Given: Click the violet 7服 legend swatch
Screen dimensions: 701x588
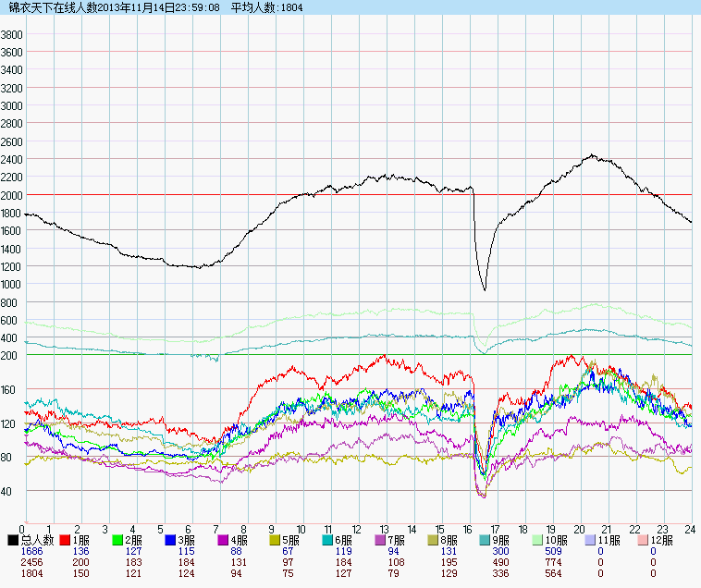Looking at the screenshot, I should coord(381,539).
